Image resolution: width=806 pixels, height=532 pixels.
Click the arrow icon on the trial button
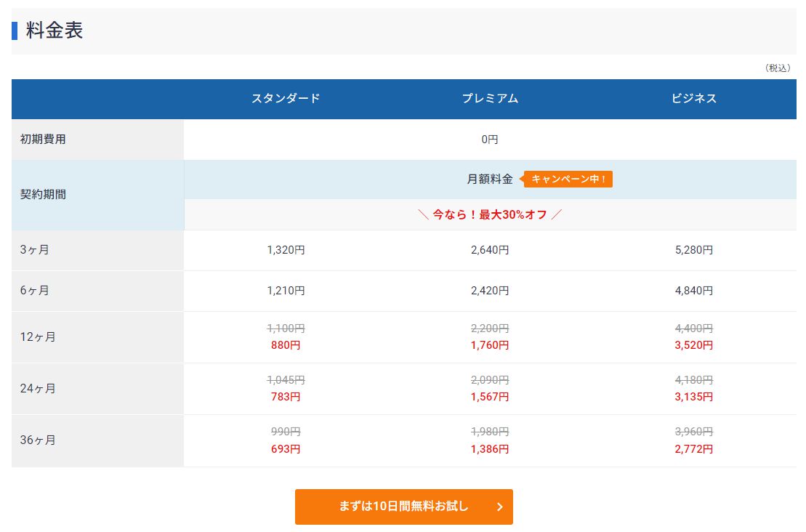(499, 507)
